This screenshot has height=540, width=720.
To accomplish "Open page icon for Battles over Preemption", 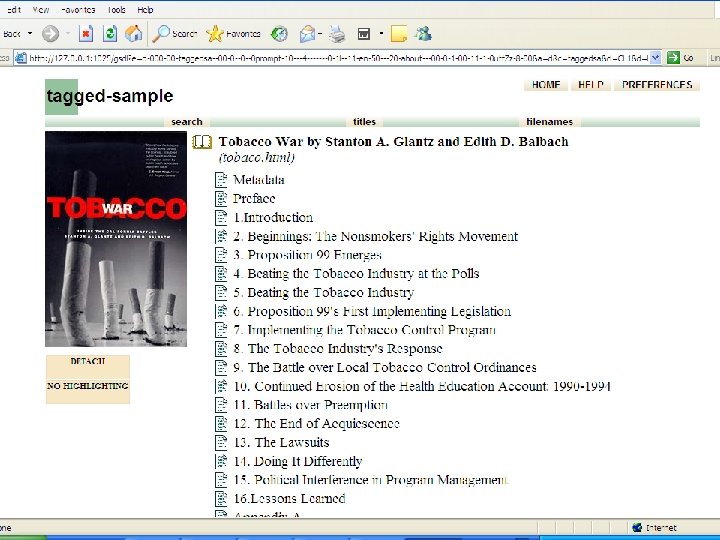I will (x=221, y=405).
